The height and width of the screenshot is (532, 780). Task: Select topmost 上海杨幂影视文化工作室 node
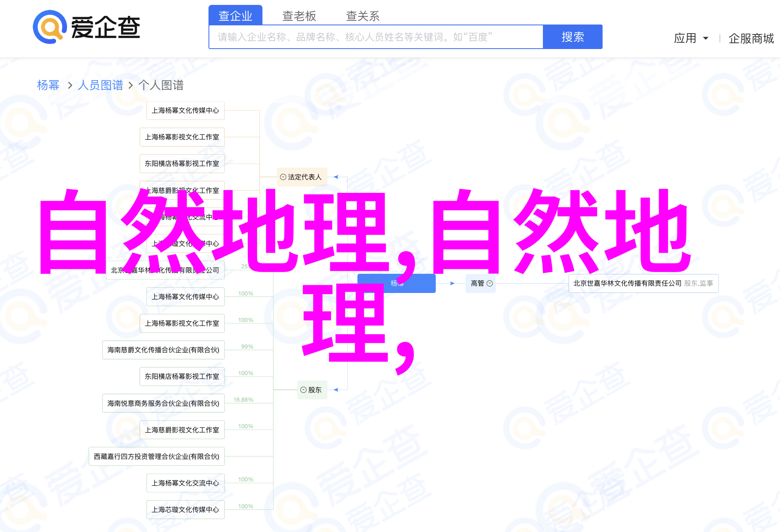pos(182,137)
